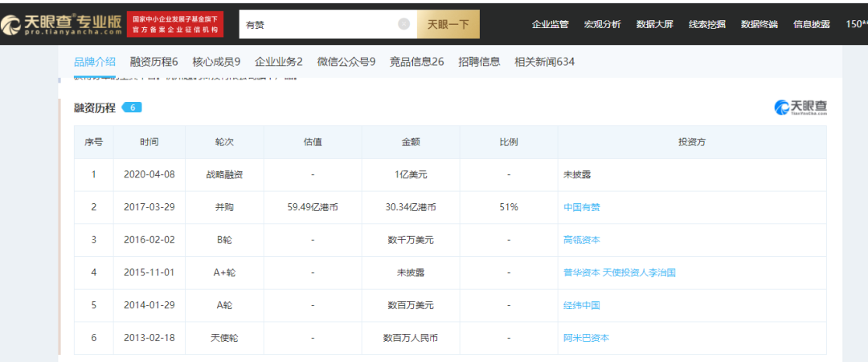This screenshot has width=868, height=362.
Task: Click the search field containing 有赞
Action: click(x=321, y=24)
